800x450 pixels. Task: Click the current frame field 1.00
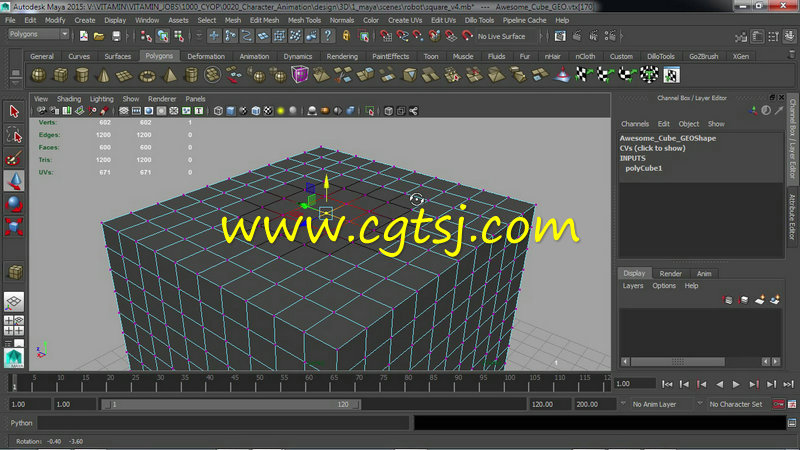tap(635, 384)
